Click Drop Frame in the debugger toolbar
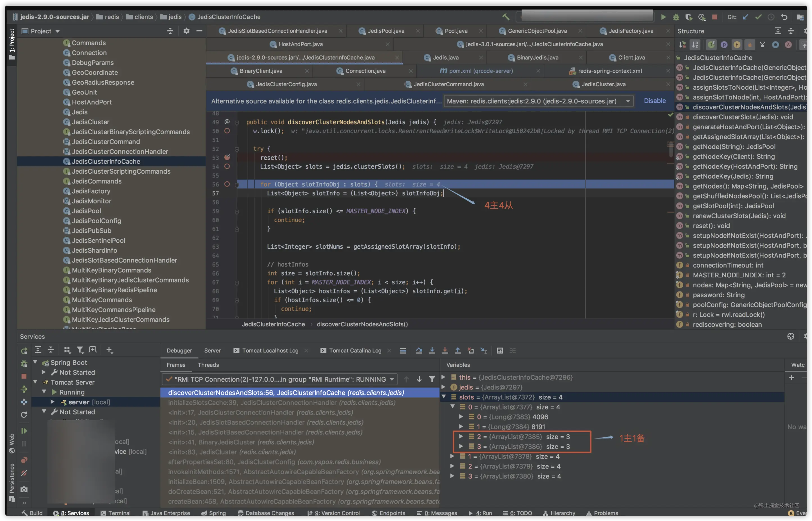The image size is (812, 521). [470, 350]
